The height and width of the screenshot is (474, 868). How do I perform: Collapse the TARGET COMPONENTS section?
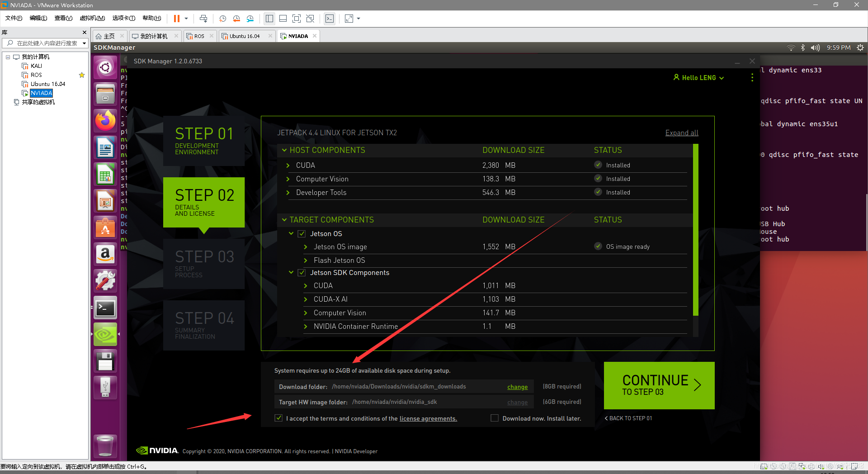pos(284,219)
